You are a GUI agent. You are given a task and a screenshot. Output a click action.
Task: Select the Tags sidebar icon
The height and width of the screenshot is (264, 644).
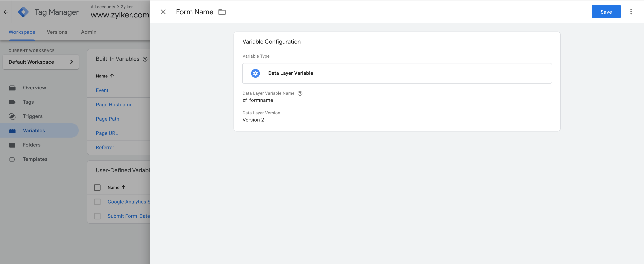point(13,102)
